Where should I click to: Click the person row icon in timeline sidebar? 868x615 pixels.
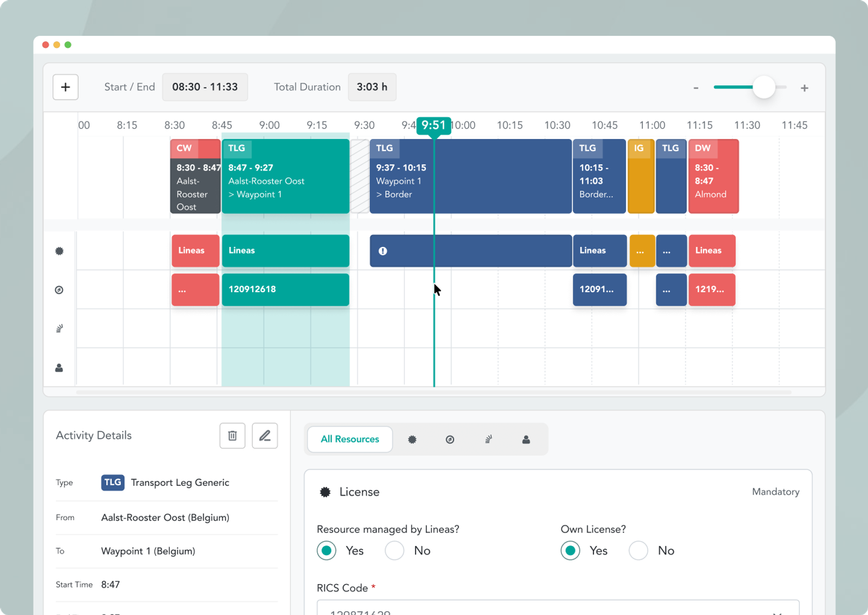pos(59,368)
